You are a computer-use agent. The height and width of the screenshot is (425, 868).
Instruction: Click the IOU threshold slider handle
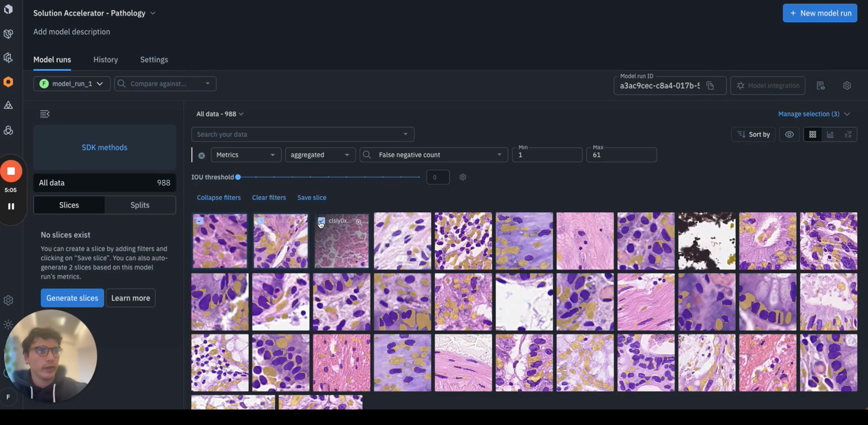click(238, 177)
